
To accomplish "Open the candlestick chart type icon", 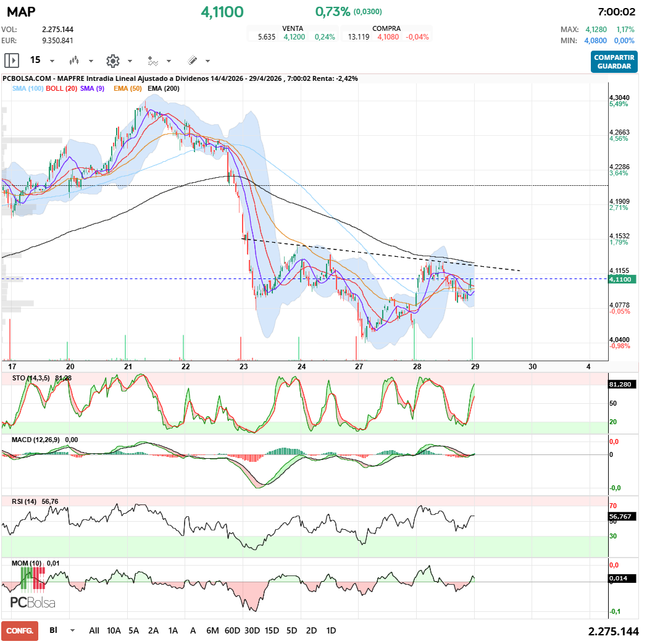I will pyautogui.click(x=74, y=61).
